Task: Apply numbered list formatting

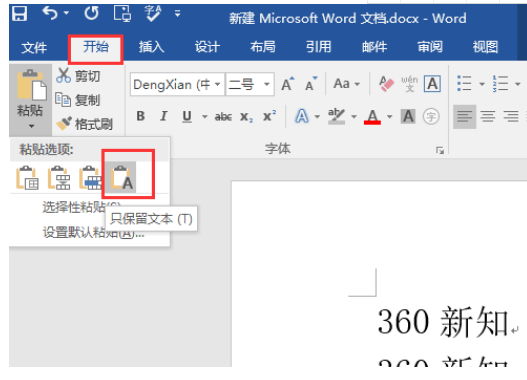Action: point(500,83)
